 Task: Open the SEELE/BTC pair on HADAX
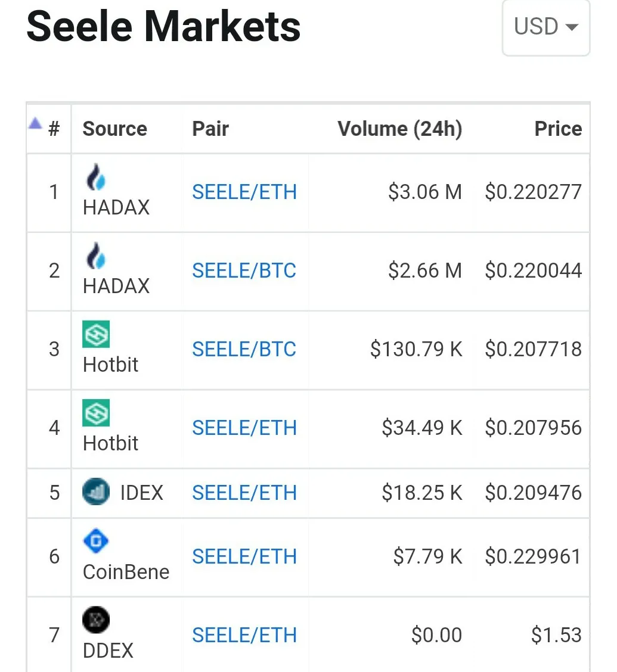pyautogui.click(x=244, y=270)
